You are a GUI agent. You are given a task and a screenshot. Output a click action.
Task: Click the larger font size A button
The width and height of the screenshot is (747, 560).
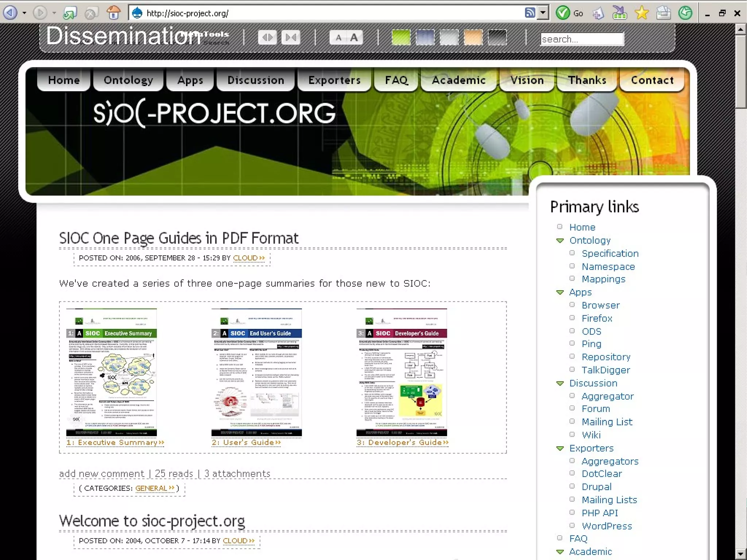354,38
